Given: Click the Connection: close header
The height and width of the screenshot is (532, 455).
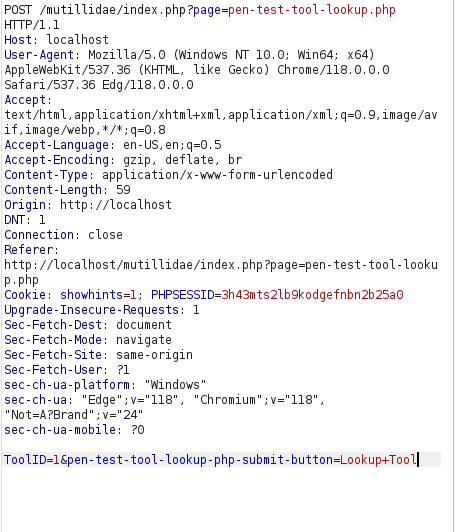Looking at the screenshot, I should point(63,234).
